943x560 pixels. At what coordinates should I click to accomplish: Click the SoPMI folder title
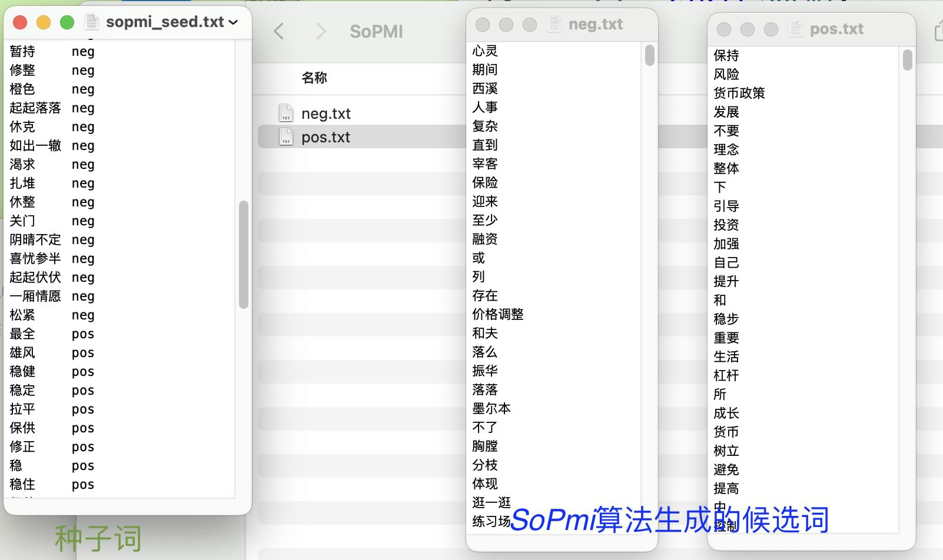point(376,32)
